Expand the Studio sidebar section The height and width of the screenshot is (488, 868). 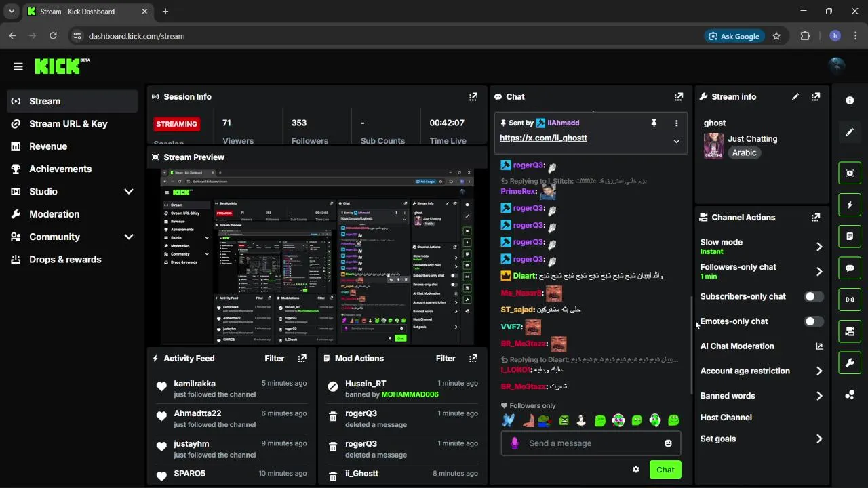pyautogui.click(x=129, y=192)
